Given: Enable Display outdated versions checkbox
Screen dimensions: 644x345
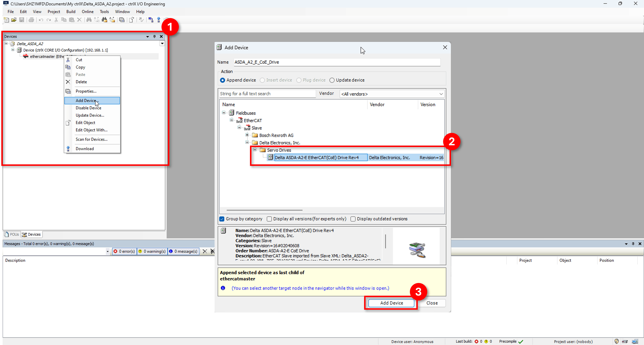Looking at the screenshot, I should click(x=353, y=219).
